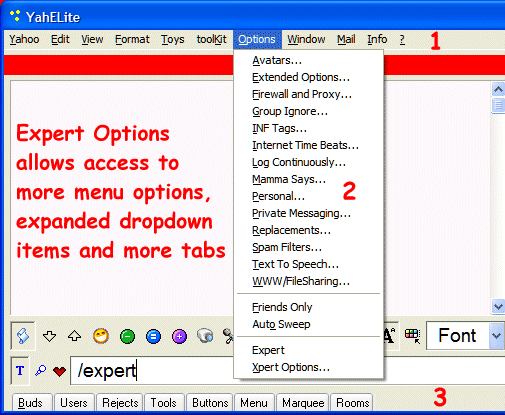Click the scroll/paper icon in the toolbar
The image size is (505, 415).
point(23,336)
